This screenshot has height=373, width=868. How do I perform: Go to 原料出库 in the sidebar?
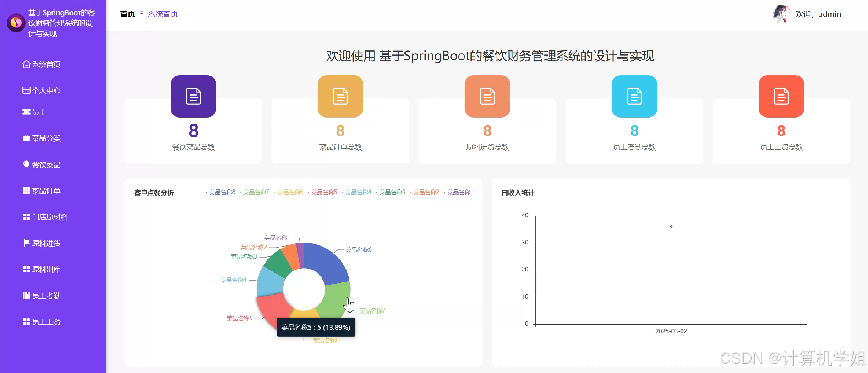(x=46, y=270)
